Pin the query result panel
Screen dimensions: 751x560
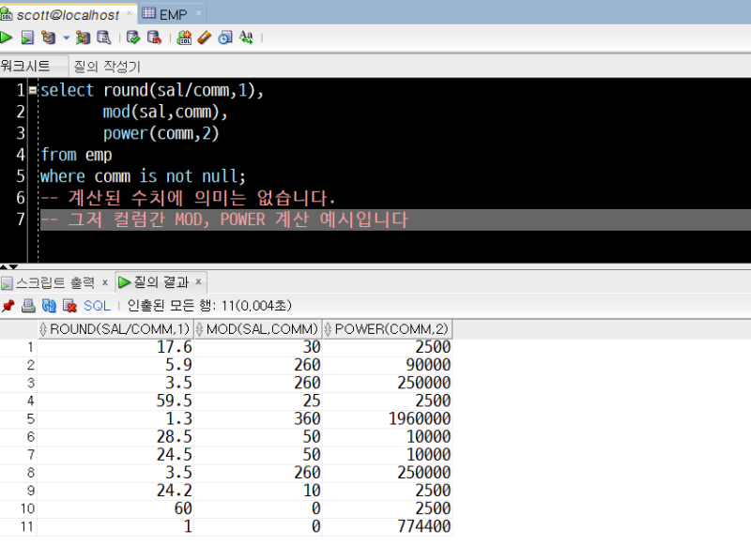9,302
